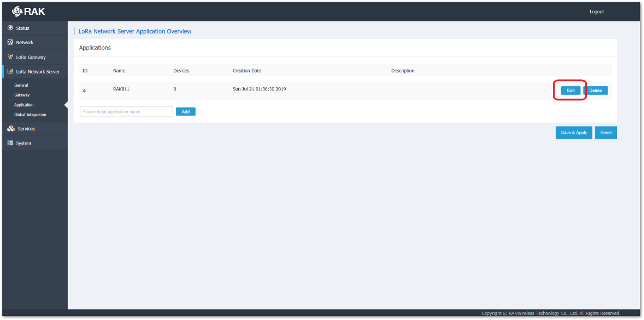Delete the RAK811 application
The width and height of the screenshot is (644, 320).
(x=596, y=90)
